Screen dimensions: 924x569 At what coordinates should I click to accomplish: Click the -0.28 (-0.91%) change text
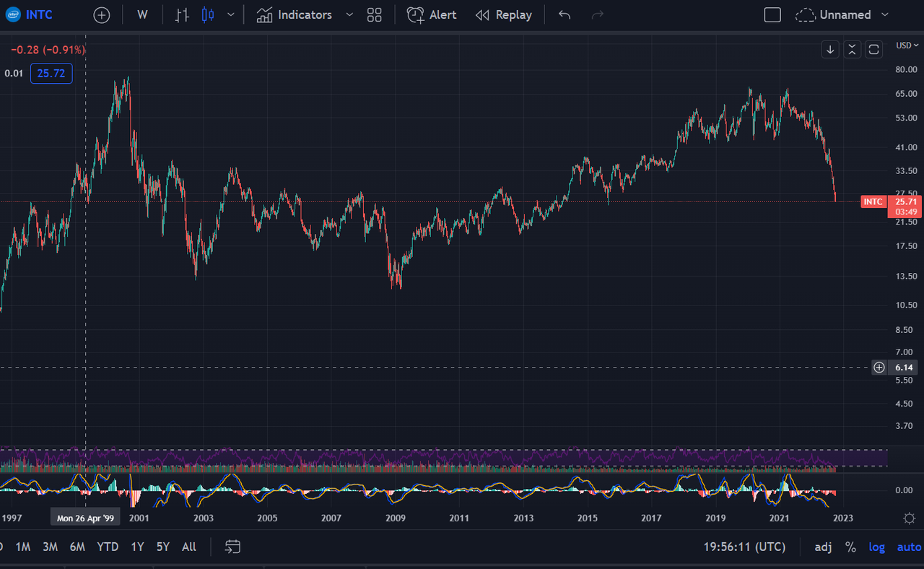48,50
